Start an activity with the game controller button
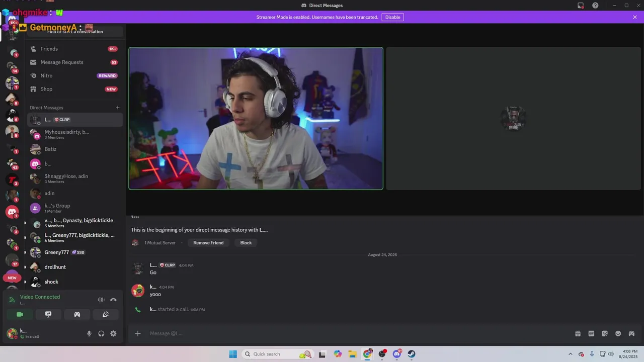 click(x=77, y=314)
